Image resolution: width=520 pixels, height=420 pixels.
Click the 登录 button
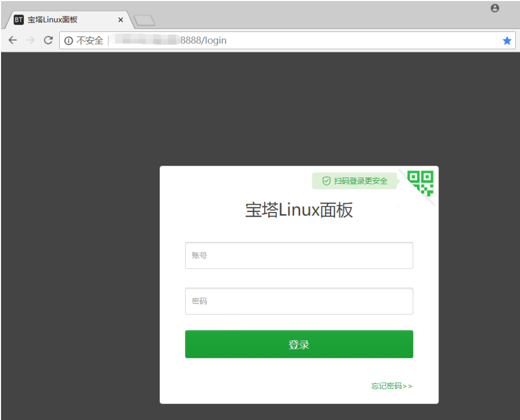(x=299, y=344)
